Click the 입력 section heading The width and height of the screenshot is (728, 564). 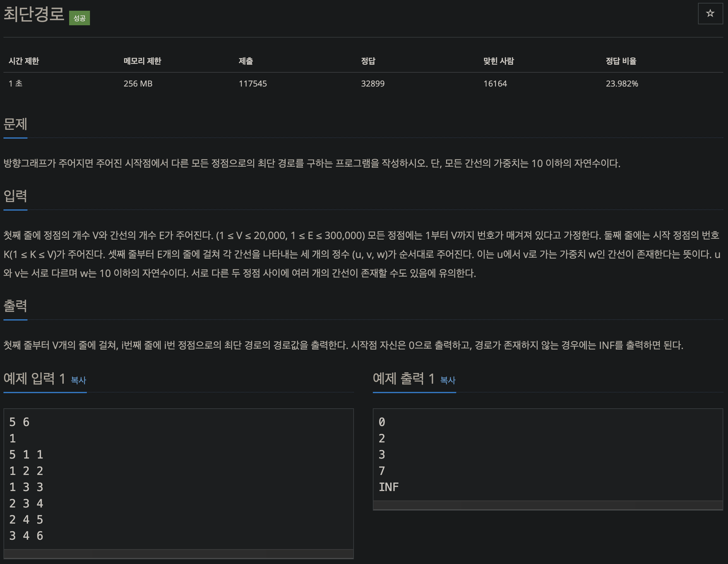(15, 196)
